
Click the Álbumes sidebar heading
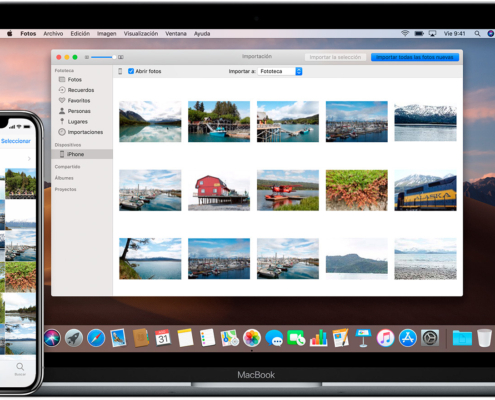pyautogui.click(x=64, y=178)
